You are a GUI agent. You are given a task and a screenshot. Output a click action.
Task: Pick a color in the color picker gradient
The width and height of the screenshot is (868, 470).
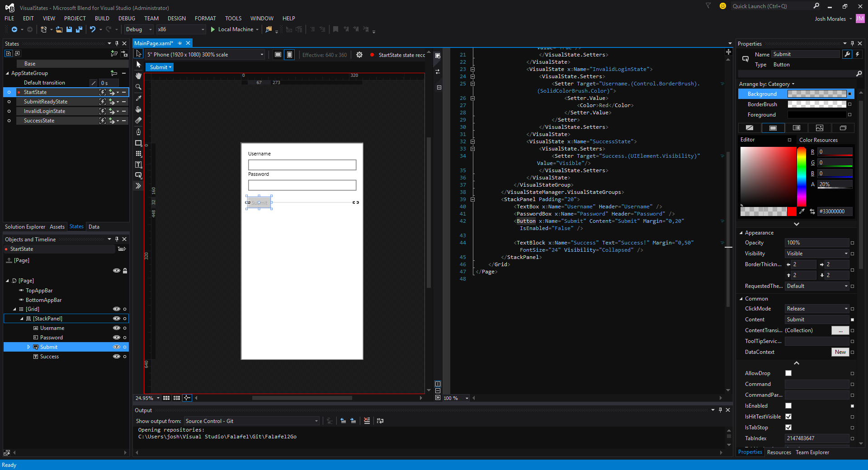pos(769,176)
